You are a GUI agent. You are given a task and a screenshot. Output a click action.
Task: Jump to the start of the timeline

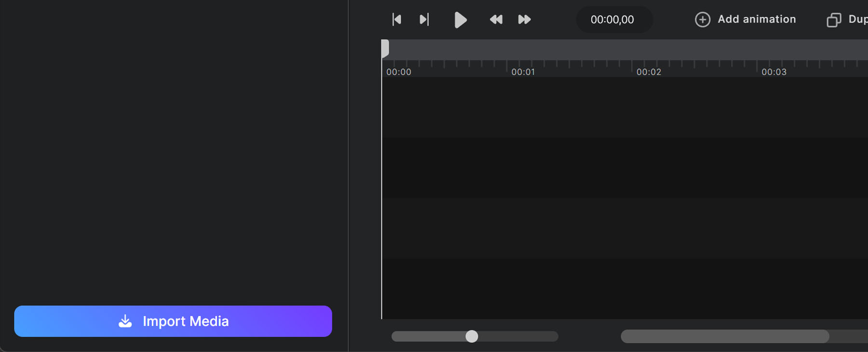(396, 19)
